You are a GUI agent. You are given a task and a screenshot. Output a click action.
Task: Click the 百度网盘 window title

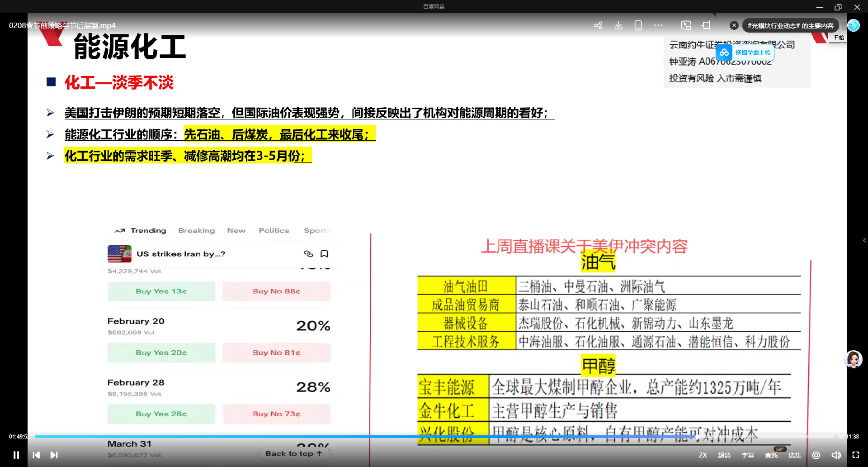point(434,6)
